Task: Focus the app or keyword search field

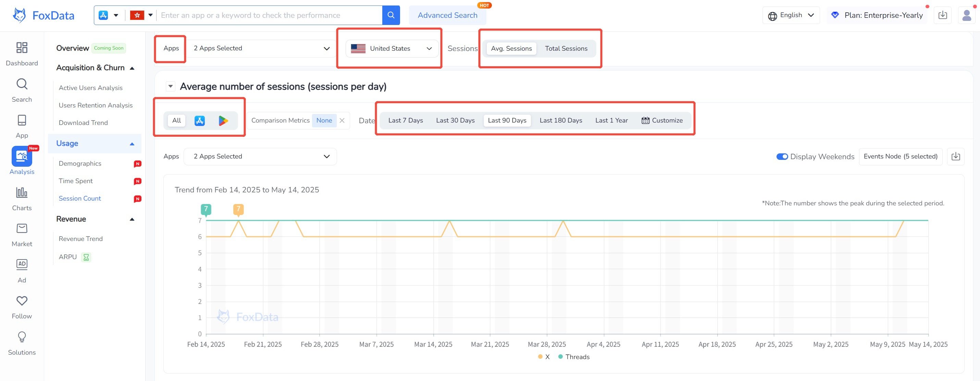Action: [270, 15]
